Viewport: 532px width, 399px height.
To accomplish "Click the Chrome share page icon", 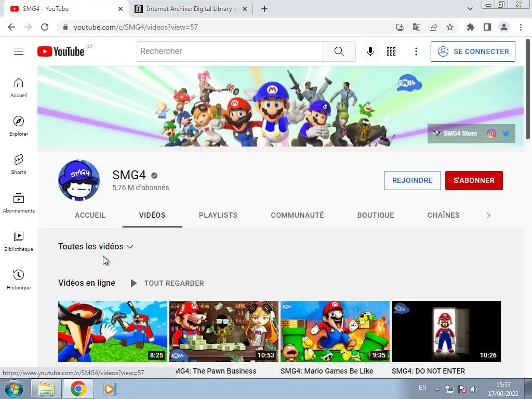I will pyautogui.click(x=433, y=27).
